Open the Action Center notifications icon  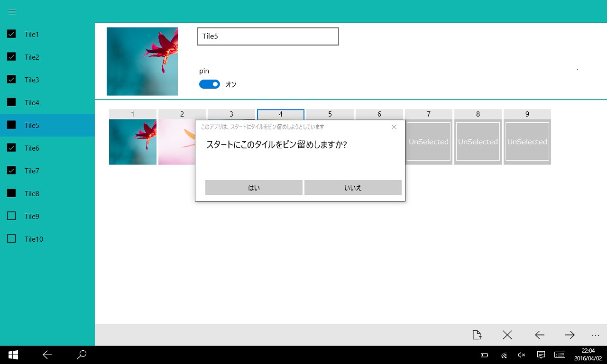pyautogui.click(x=541, y=355)
